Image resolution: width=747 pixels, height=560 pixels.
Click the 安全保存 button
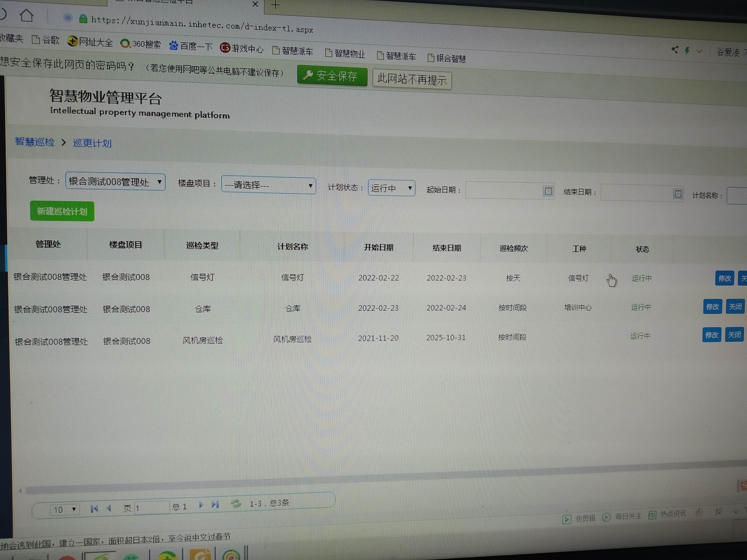332,76
